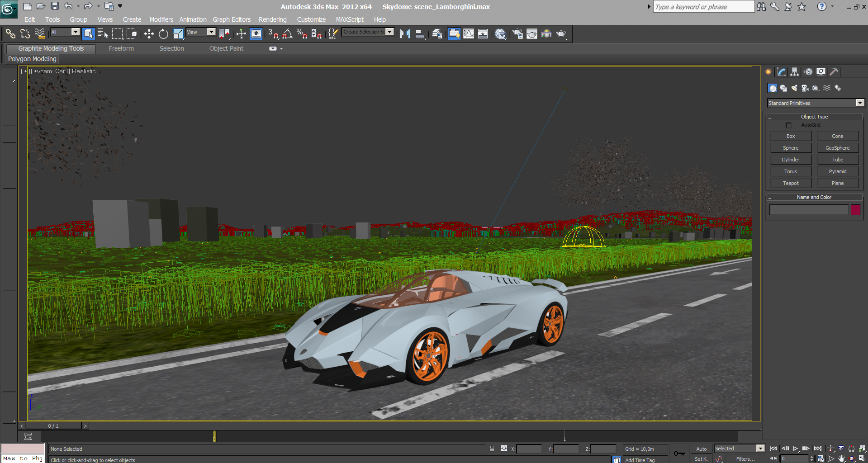Click the Teapot creation button
868x463 pixels.
pyautogui.click(x=790, y=183)
